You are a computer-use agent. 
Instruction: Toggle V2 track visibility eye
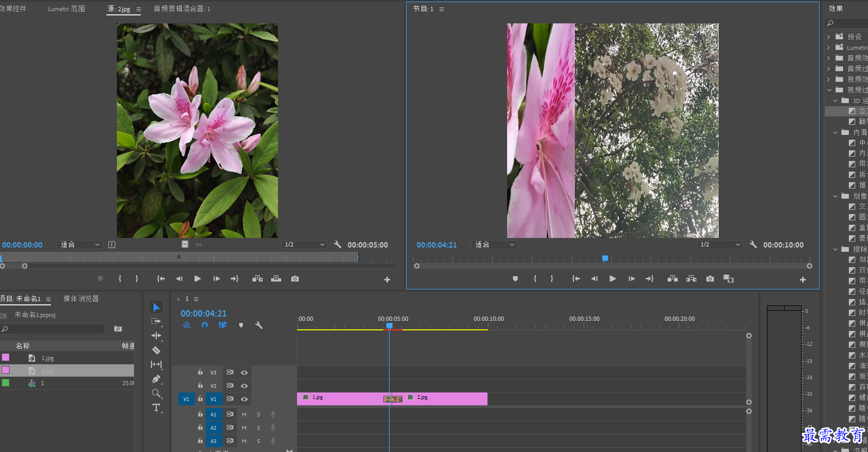(244, 386)
